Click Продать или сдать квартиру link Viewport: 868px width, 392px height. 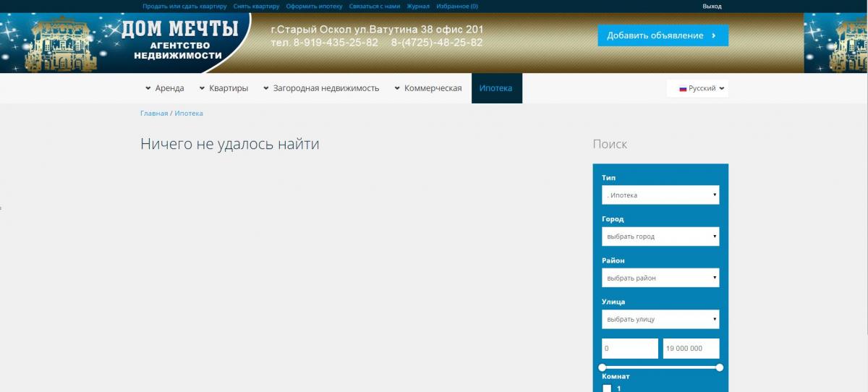[184, 6]
